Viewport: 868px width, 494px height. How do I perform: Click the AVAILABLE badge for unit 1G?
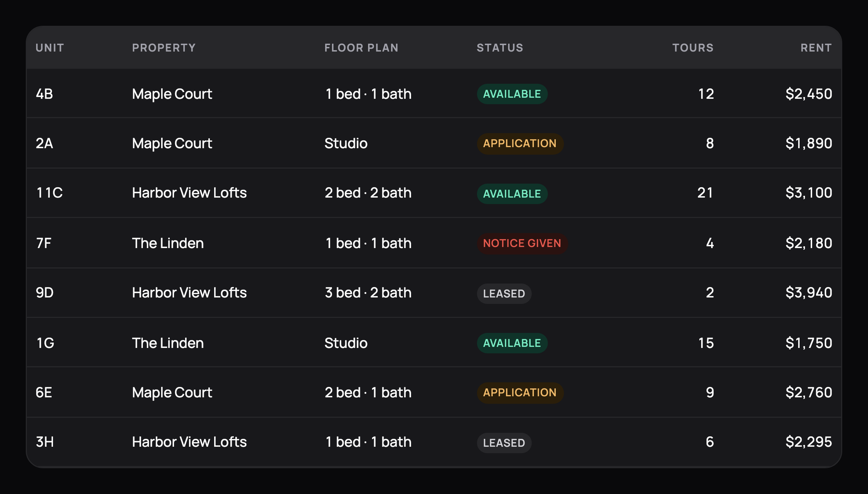512,343
